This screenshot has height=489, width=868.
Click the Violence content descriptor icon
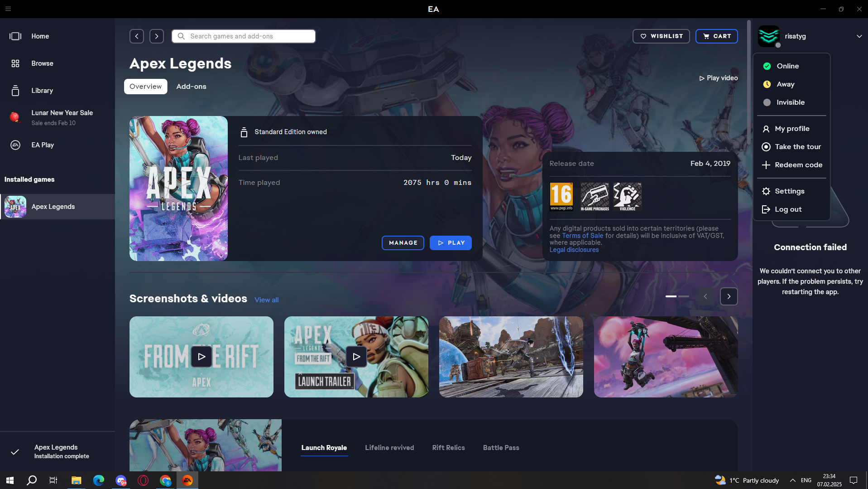pyautogui.click(x=627, y=197)
